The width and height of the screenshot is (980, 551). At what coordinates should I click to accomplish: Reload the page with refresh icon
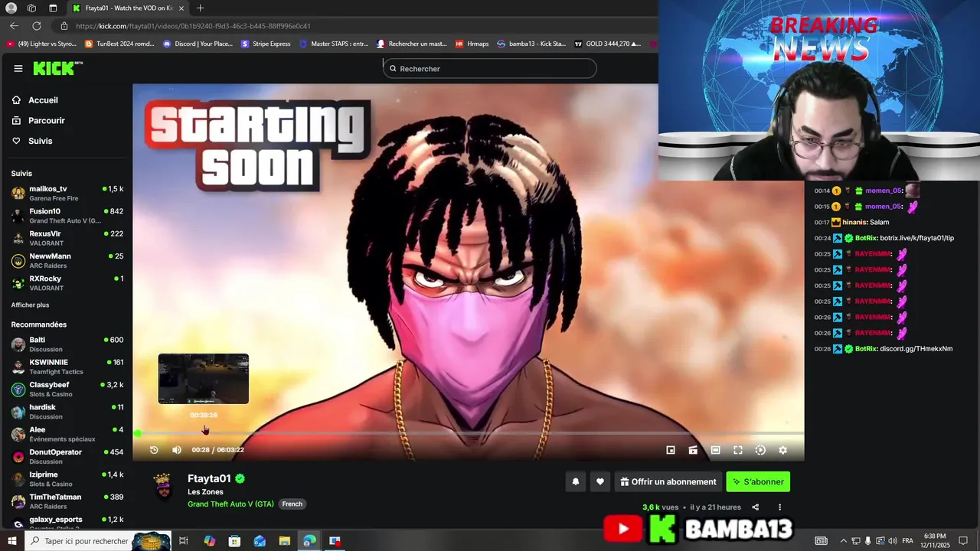click(36, 25)
